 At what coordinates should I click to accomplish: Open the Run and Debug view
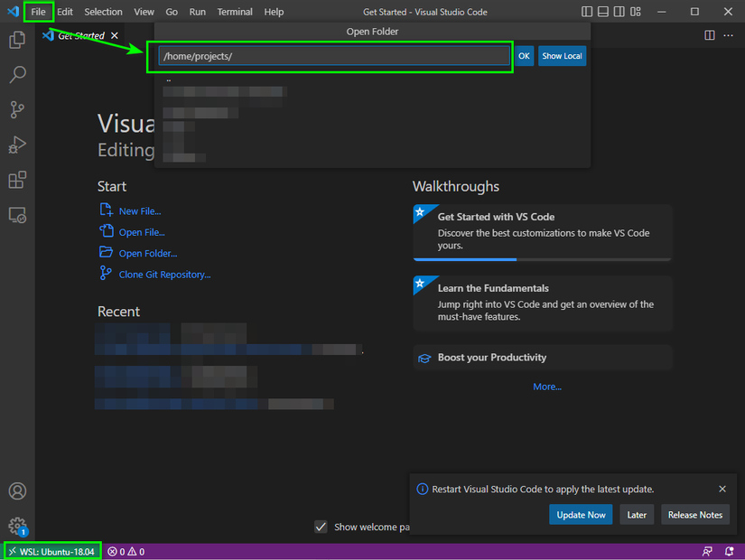[17, 145]
